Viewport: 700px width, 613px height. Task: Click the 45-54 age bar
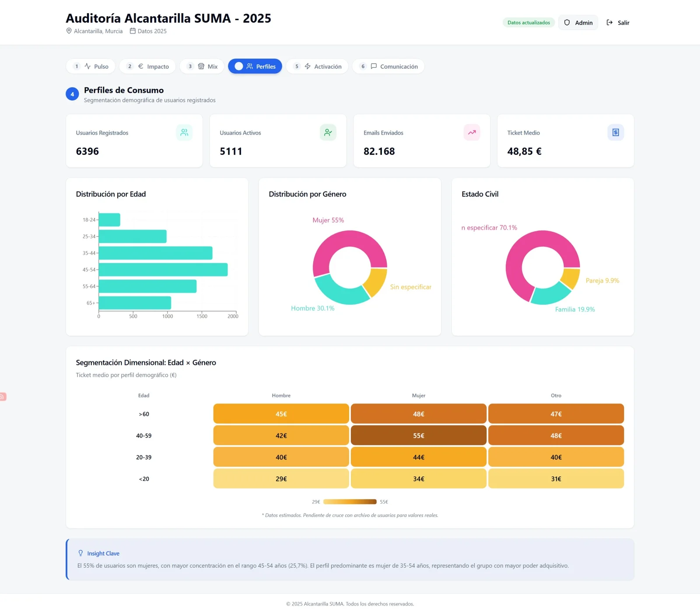coord(163,270)
